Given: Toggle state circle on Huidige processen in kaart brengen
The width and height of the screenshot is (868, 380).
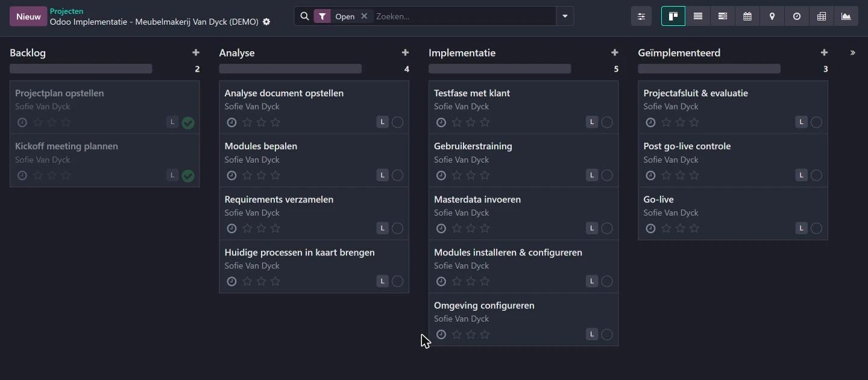Looking at the screenshot, I should coord(397,281).
